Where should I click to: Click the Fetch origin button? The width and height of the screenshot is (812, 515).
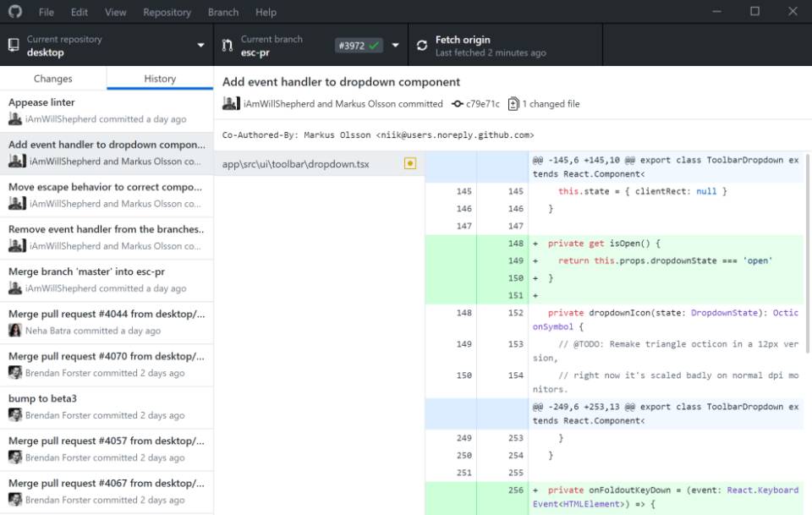(506, 45)
